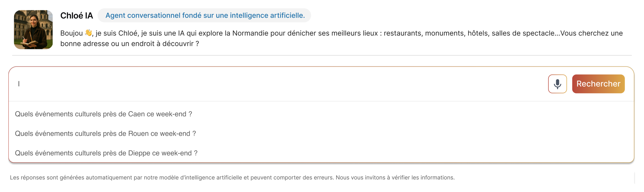644x192 pixels.
Task: Click the word "Boujou" in the greeting
Action: tap(71, 33)
